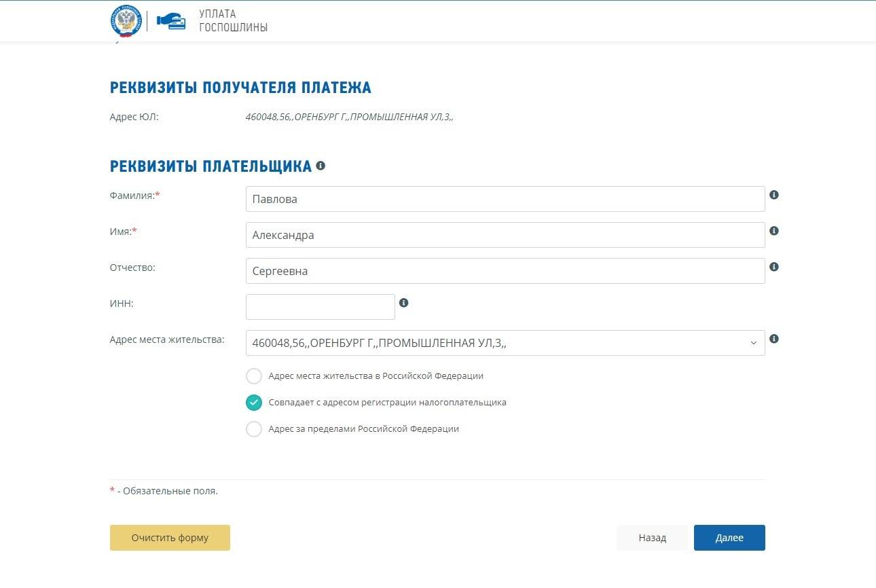This screenshot has height=588, width=876.
Task: Click the Federal Tax Service emblem logo
Action: pyautogui.click(x=126, y=21)
